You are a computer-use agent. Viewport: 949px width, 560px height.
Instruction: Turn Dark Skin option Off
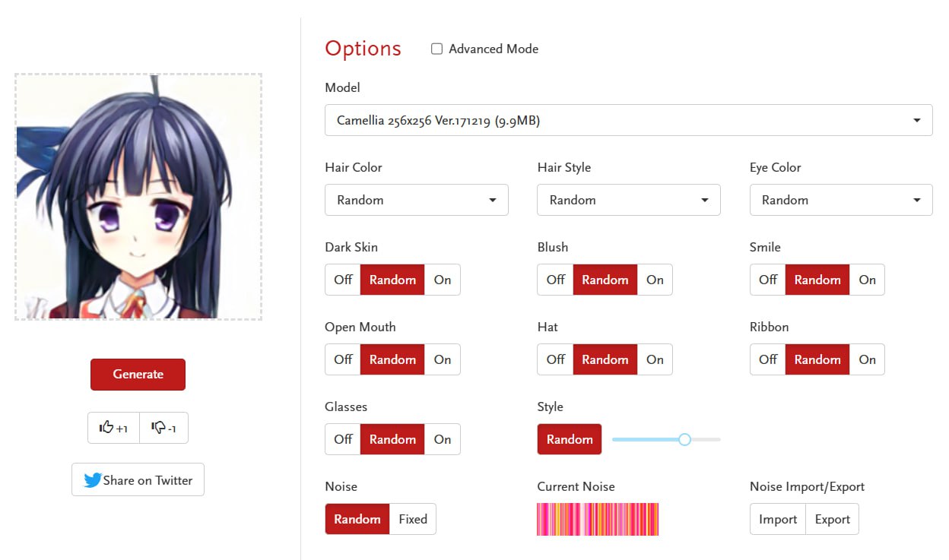pyautogui.click(x=343, y=280)
